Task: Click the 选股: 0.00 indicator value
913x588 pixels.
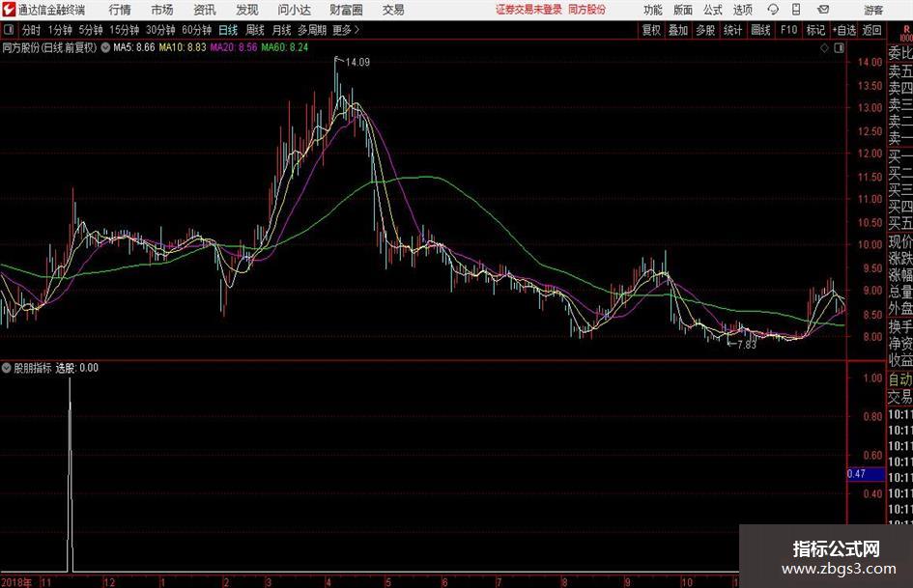Action: [x=77, y=368]
